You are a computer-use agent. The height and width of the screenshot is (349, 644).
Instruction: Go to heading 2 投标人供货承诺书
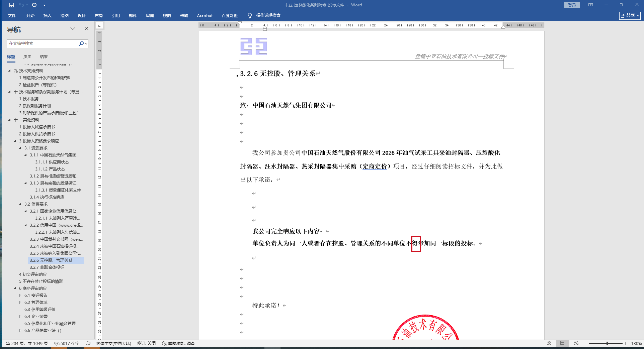[x=37, y=134]
